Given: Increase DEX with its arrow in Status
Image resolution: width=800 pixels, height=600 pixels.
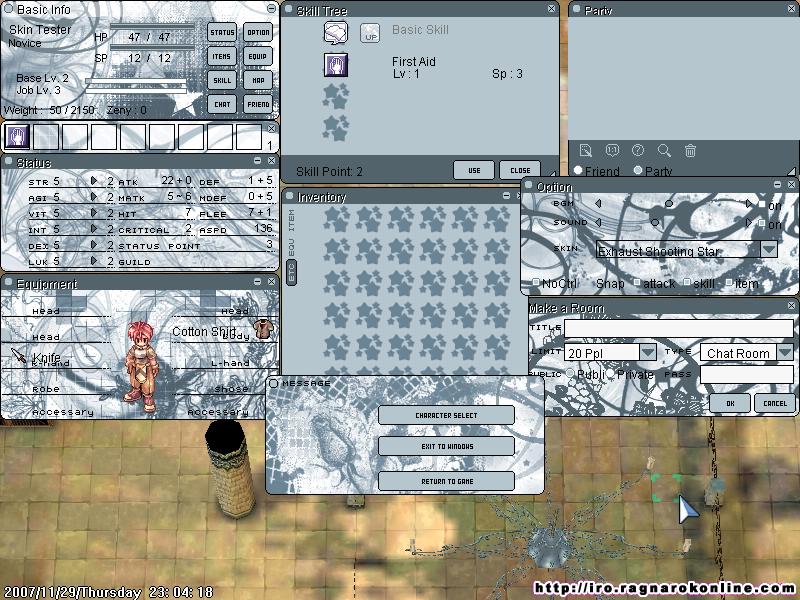Looking at the screenshot, I should [x=94, y=244].
